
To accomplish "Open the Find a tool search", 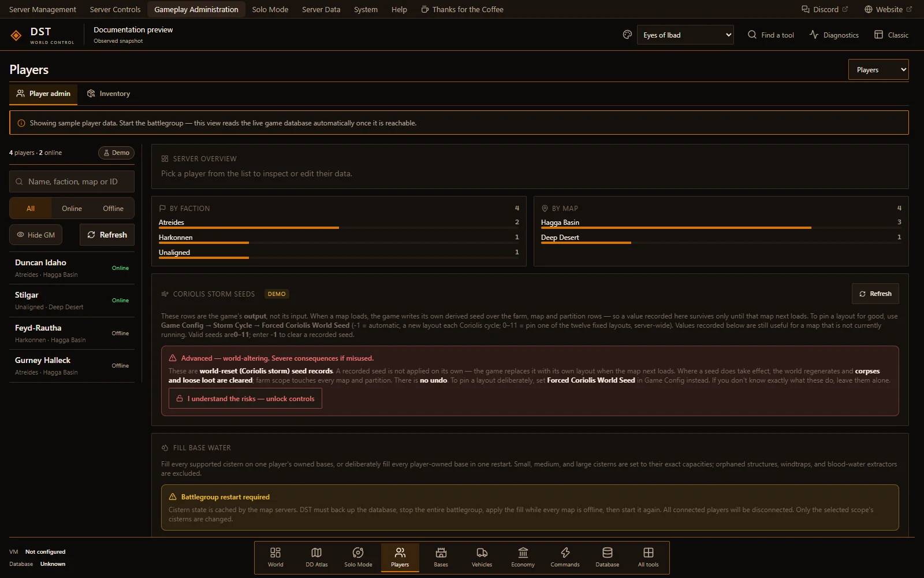I will [771, 35].
